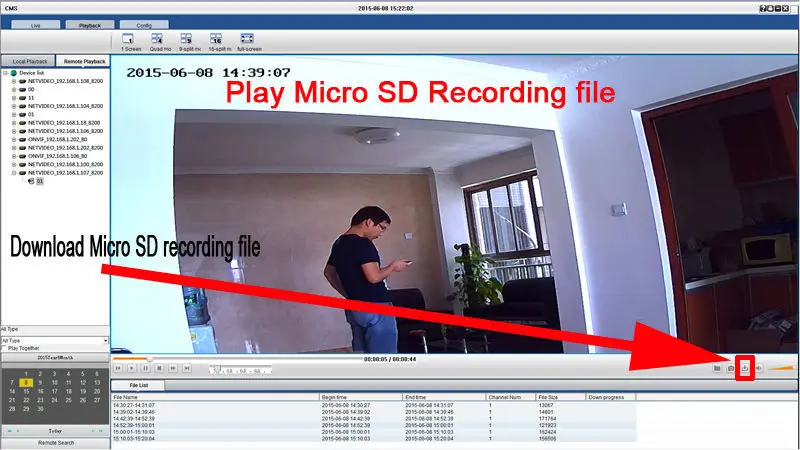Adjust the orange volume slider
Viewport: 800px width, 450px height.
pyautogui.click(x=781, y=368)
